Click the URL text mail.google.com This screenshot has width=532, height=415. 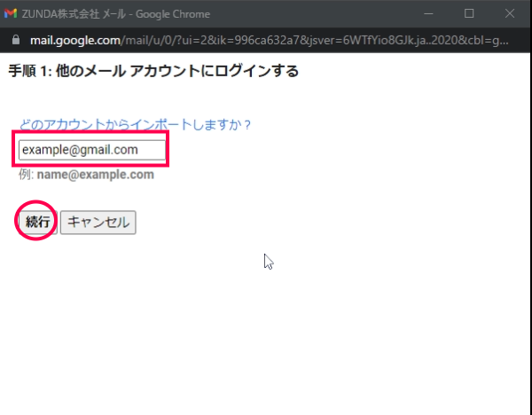tap(75, 41)
